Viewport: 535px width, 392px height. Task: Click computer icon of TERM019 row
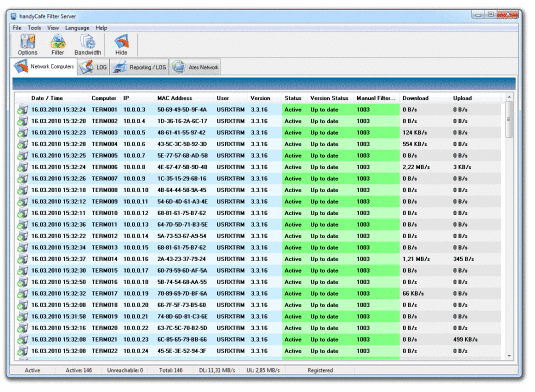pos(23,317)
